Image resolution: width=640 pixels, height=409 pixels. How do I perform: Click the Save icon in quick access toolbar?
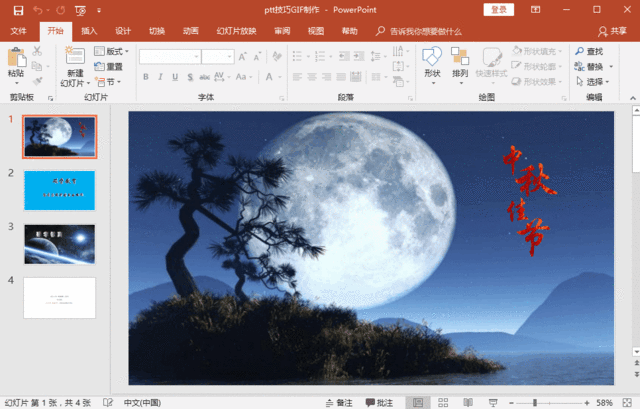(x=14, y=10)
